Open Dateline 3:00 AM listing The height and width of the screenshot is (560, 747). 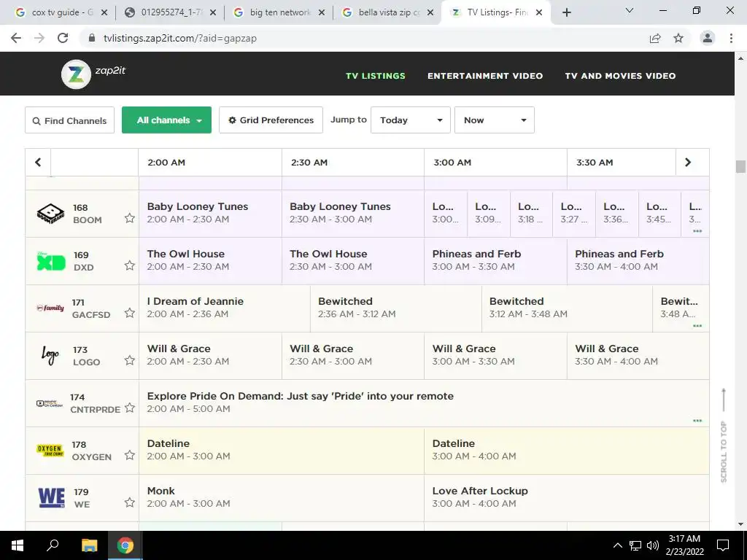566,451
